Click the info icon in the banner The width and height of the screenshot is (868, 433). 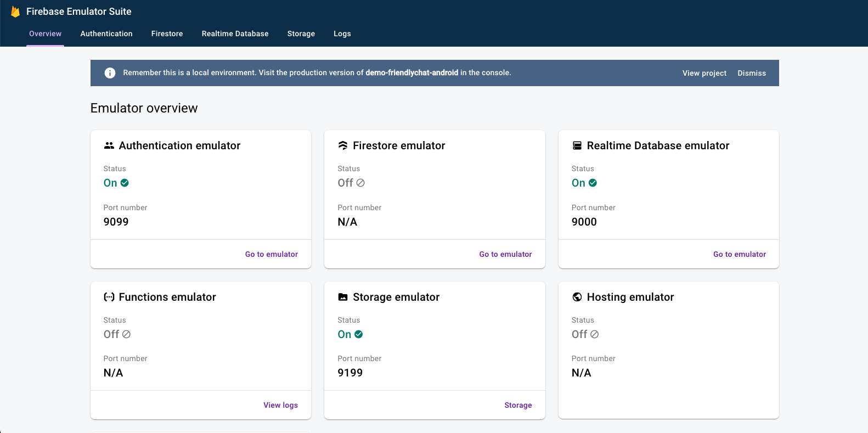110,73
